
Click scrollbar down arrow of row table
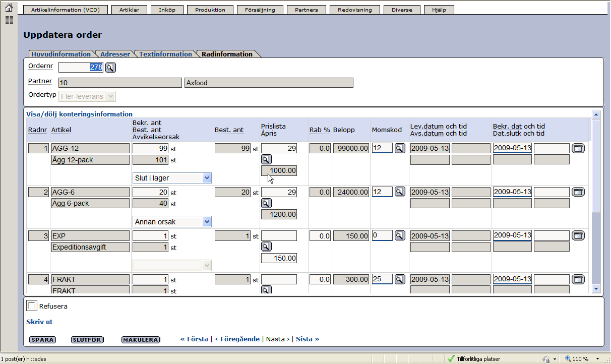click(596, 289)
